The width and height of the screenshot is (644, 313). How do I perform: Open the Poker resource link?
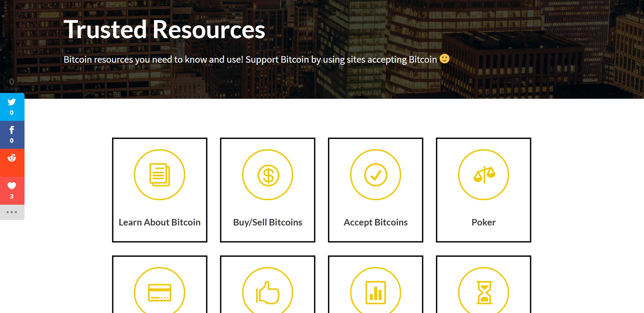coord(484,222)
